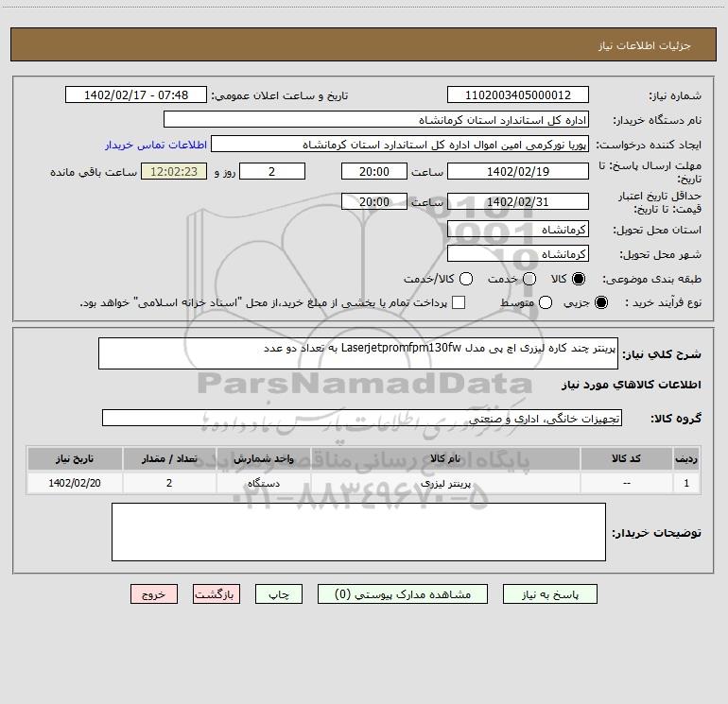Click the استان محل تحویل field کرمانشاه
728x704 pixels.
click(x=518, y=230)
